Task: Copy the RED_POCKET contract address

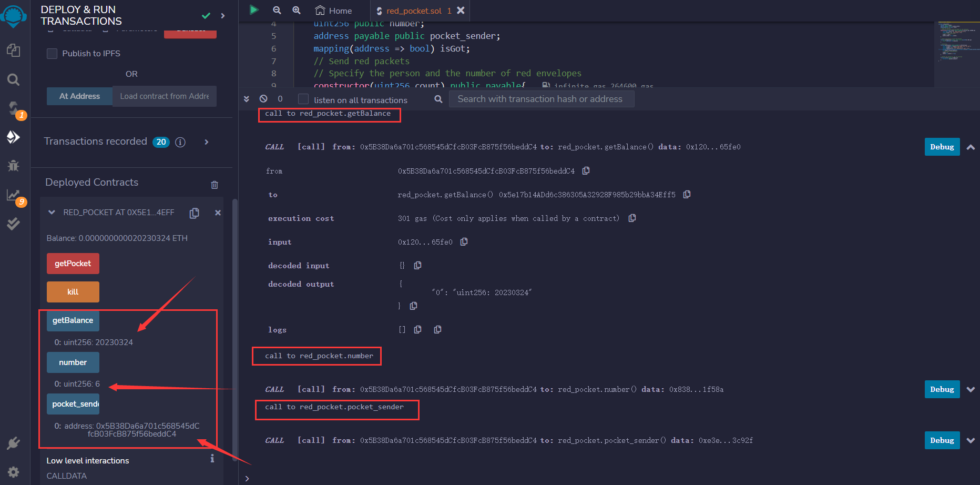Action: (194, 213)
